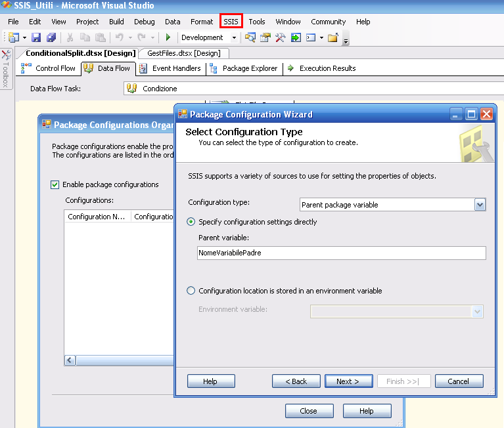Click the Cancel button in wizard

[x=459, y=381]
